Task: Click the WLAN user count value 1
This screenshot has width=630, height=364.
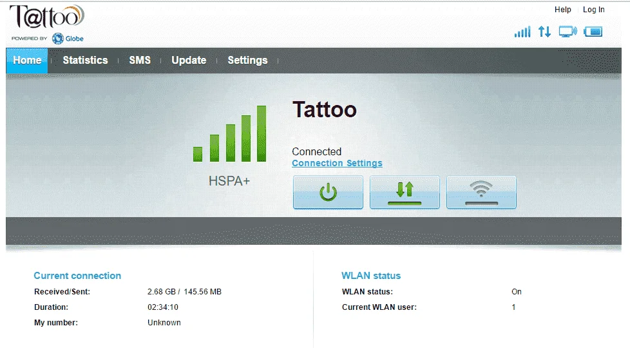Action: tap(513, 307)
